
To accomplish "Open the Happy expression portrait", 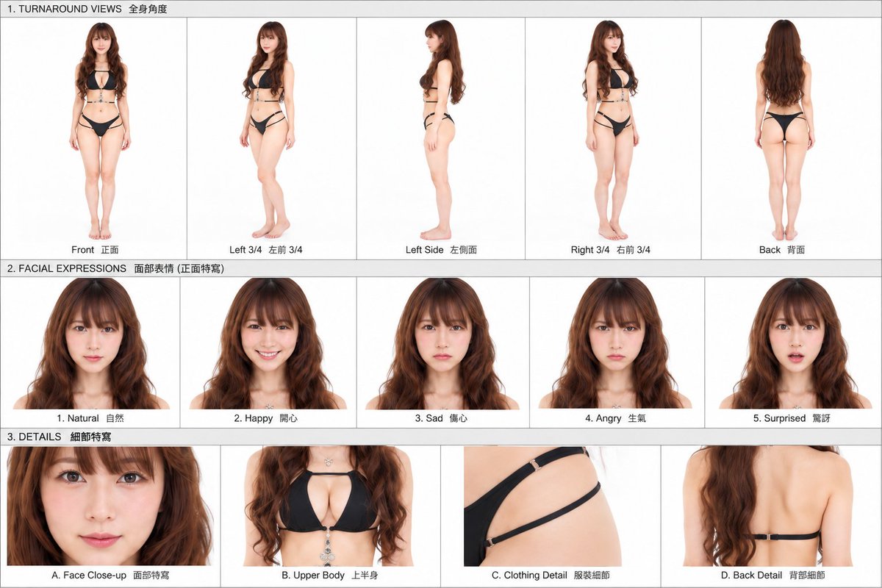I will 268,343.
